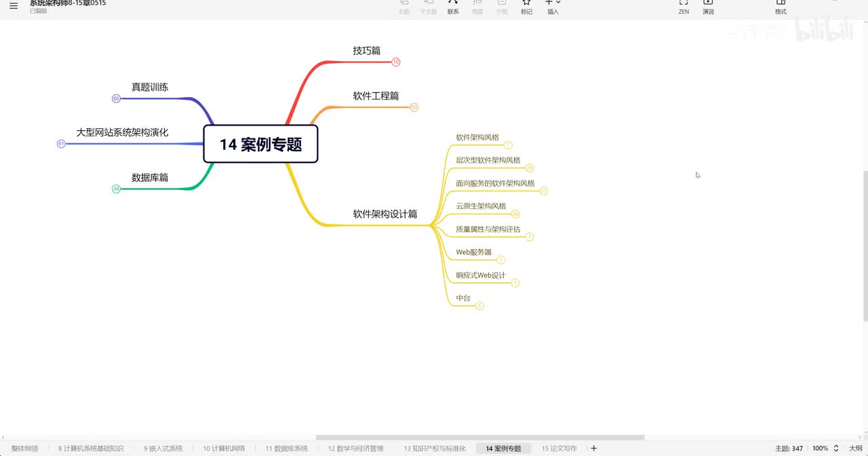Click the 标记 marker star tool

pos(526,7)
